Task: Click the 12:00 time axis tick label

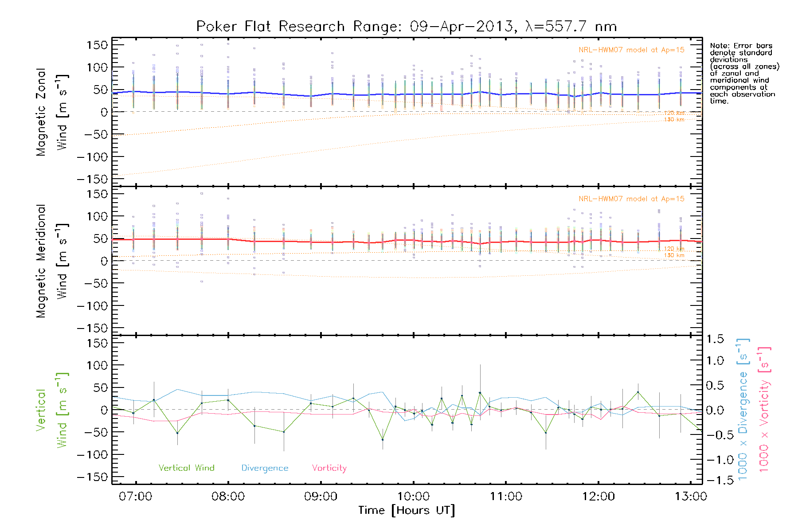Action: click(598, 497)
